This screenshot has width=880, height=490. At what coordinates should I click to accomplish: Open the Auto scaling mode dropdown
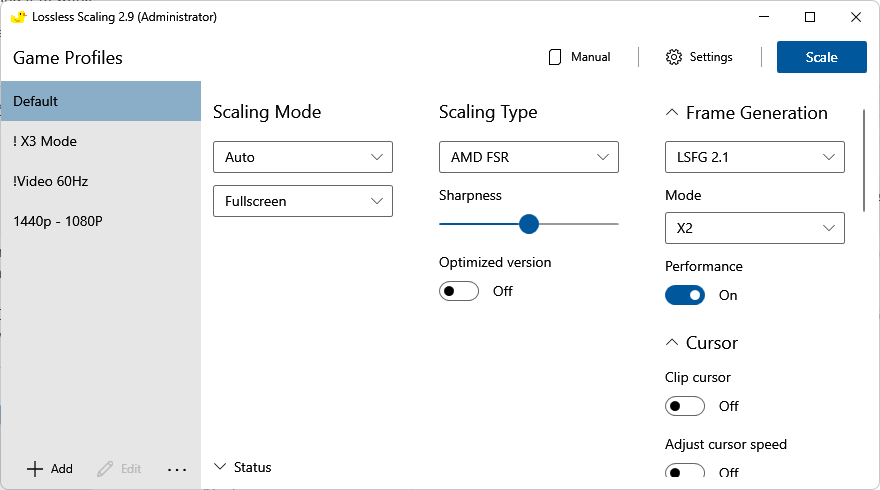(x=302, y=157)
